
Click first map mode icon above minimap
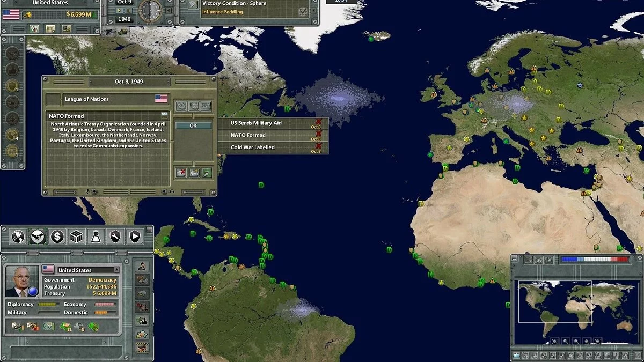coord(528,260)
